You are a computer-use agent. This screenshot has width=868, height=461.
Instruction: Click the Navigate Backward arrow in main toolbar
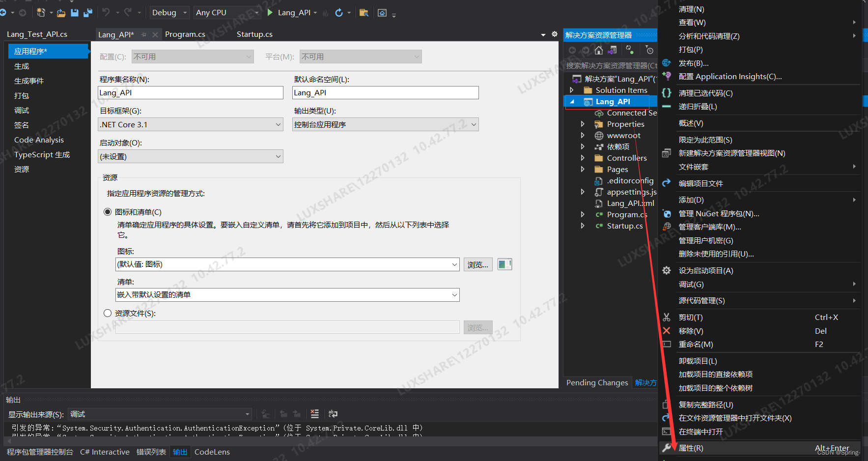pos(3,12)
